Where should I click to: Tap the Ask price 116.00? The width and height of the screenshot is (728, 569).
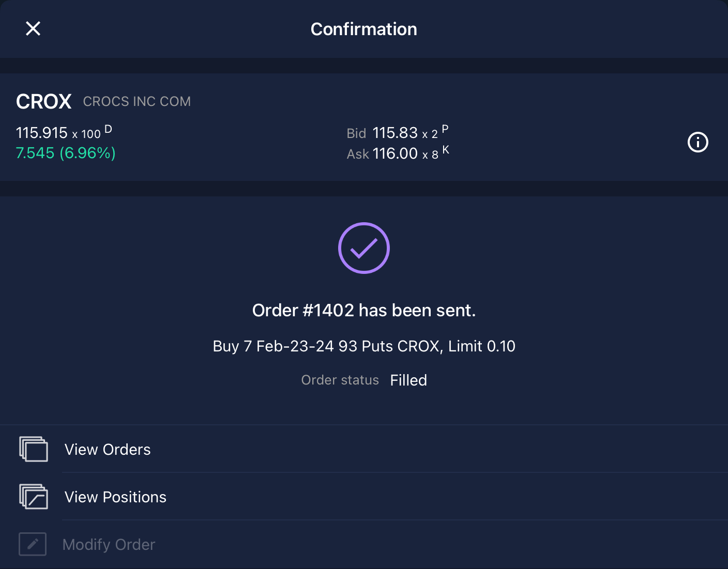395,153
